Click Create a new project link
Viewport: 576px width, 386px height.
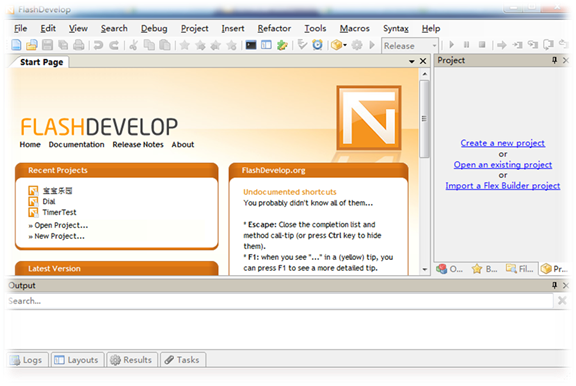click(x=503, y=143)
